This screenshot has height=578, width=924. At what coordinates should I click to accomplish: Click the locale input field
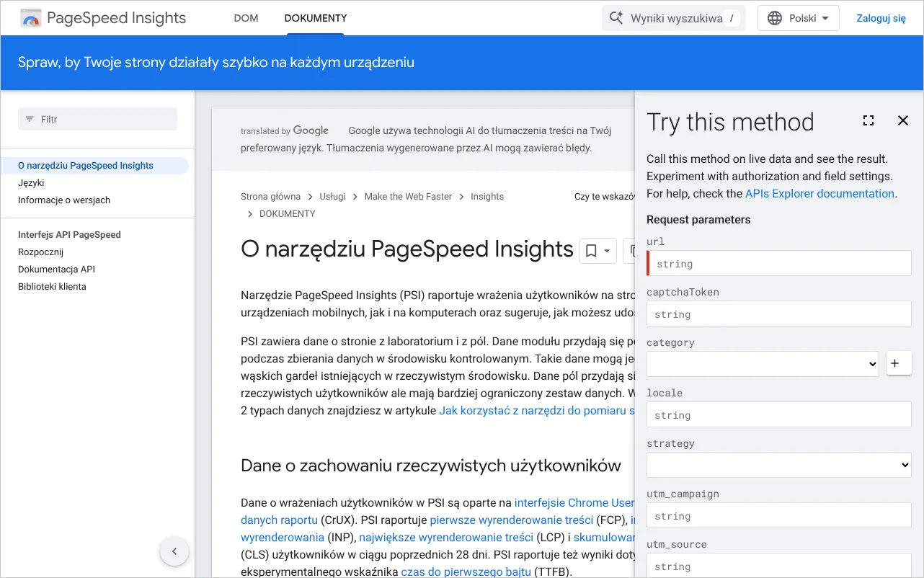779,414
